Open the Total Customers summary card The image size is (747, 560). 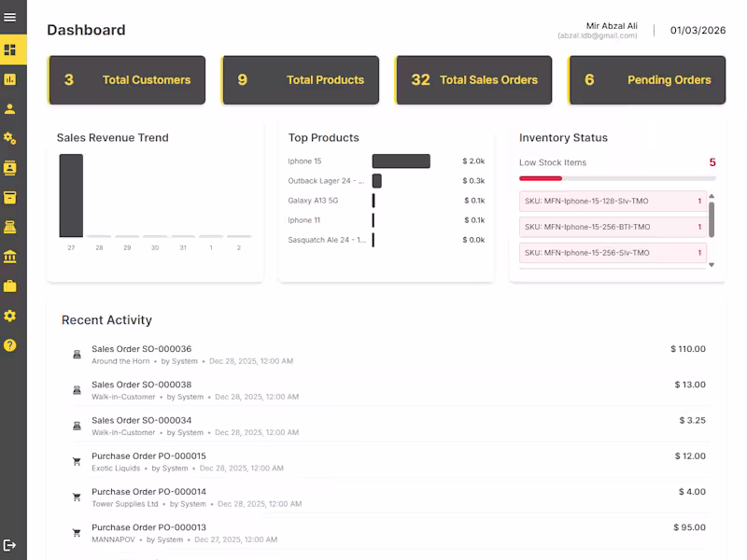[127, 80]
